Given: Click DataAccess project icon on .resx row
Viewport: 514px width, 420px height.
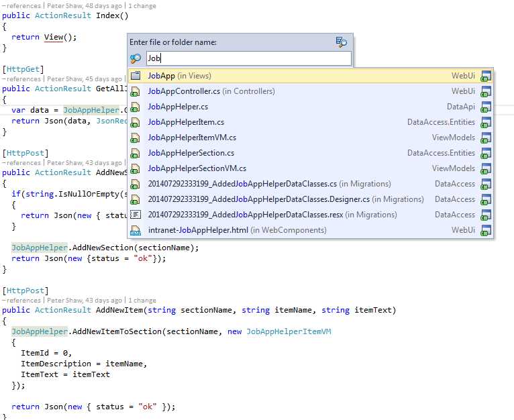Looking at the screenshot, I should (486, 215).
